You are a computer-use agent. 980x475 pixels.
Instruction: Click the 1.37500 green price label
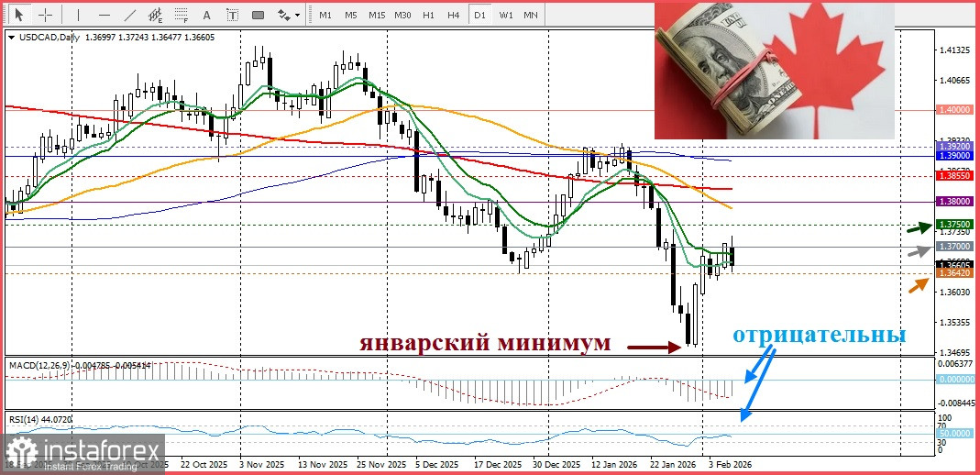pyautogui.click(x=955, y=225)
